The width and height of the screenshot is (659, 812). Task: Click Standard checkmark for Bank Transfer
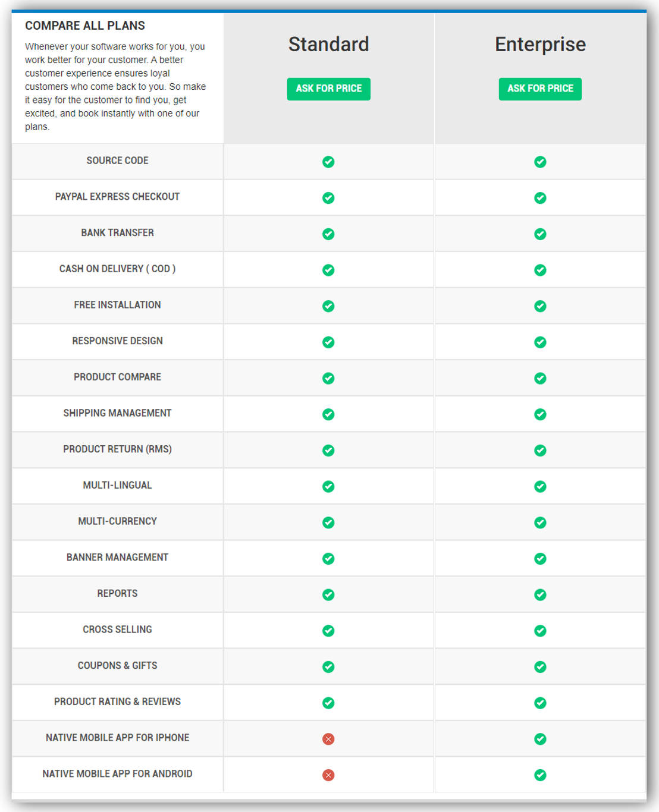click(x=328, y=234)
